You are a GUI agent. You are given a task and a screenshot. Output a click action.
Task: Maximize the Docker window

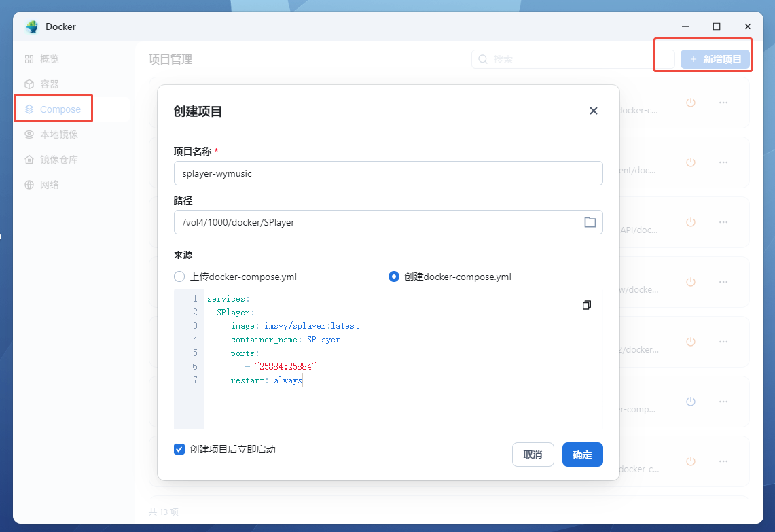click(716, 26)
